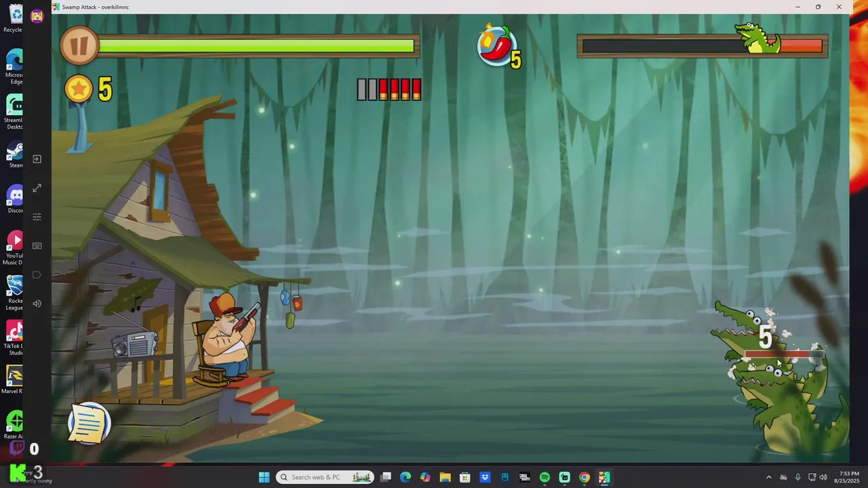Open Streamlabs from the taskbar
Image resolution: width=868 pixels, height=488 pixels.
pyautogui.click(x=564, y=477)
